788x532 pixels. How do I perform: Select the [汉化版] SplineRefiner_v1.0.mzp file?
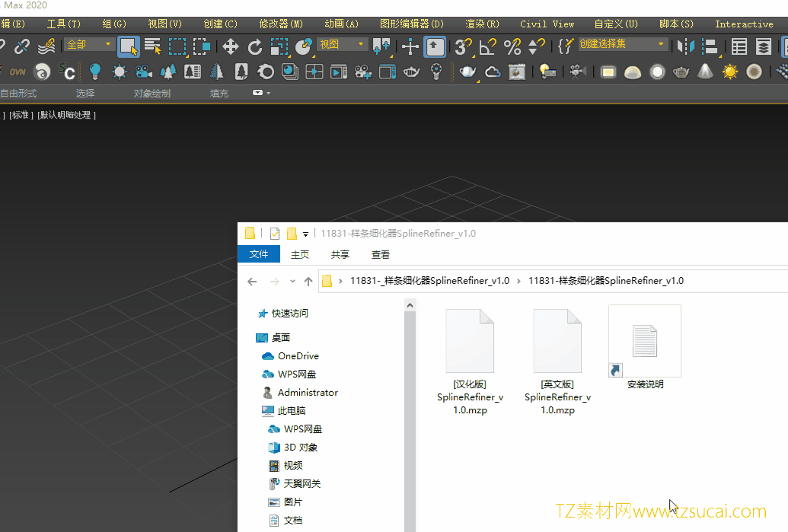tap(471, 363)
